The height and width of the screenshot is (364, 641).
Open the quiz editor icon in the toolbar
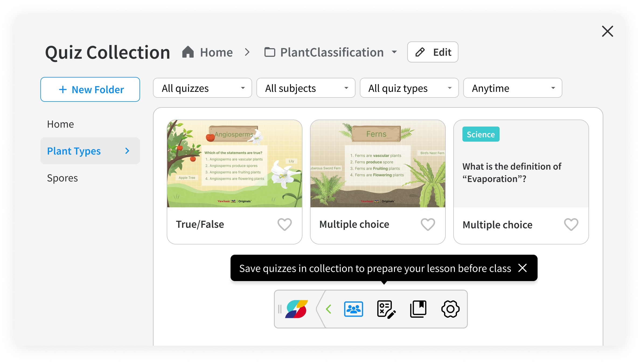386,309
